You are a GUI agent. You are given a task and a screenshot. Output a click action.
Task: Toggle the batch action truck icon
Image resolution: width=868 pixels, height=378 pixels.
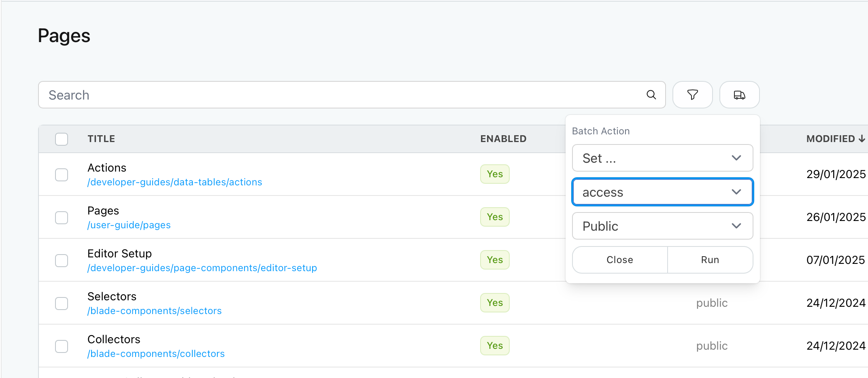coord(739,95)
